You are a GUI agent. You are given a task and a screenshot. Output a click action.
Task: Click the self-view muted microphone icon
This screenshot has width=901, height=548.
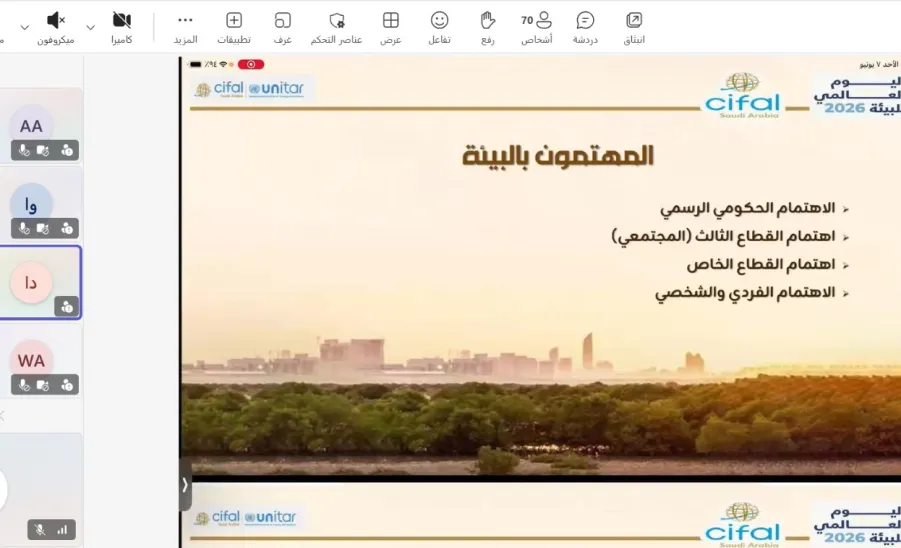[x=40, y=530]
